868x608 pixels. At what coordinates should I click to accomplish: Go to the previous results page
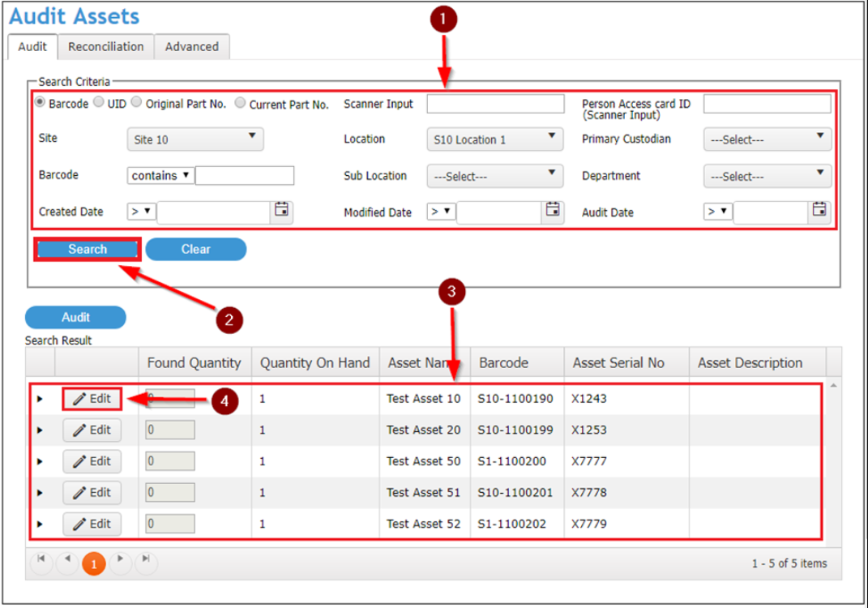tap(67, 563)
